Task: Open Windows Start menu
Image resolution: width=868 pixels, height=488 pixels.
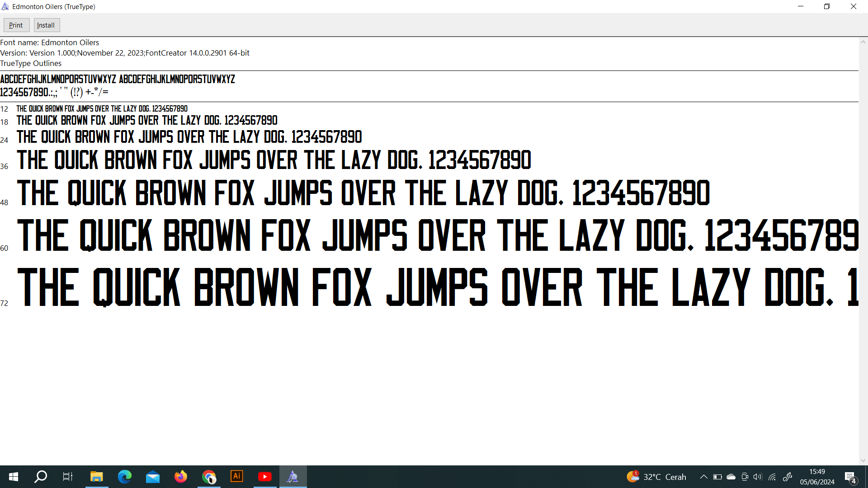Action: (x=14, y=477)
